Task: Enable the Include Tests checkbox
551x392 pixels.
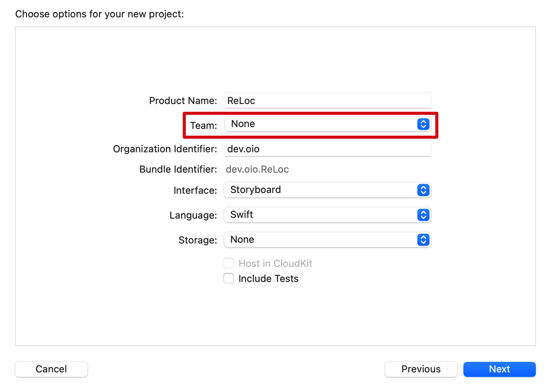Action: [x=229, y=278]
